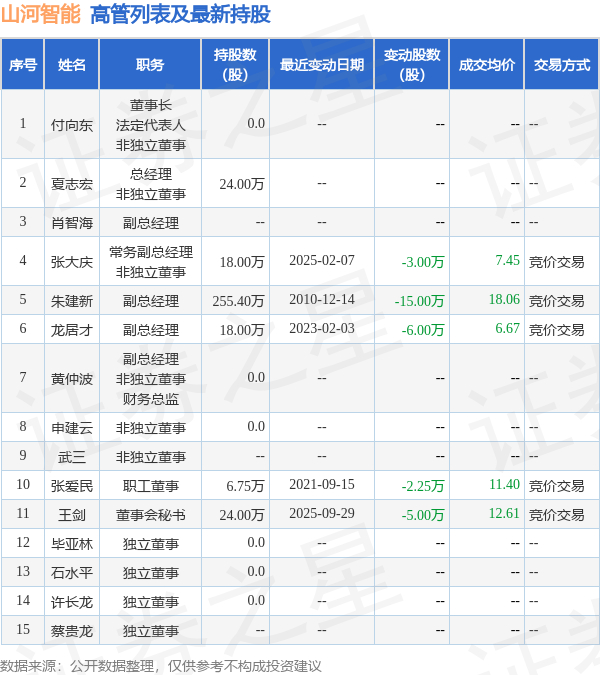Click the -5.00万 change value
The height and width of the screenshot is (675, 600).
coord(423,515)
